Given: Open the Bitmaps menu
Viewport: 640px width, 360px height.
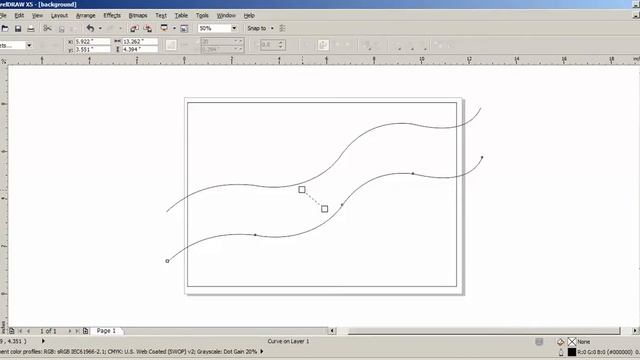Looking at the screenshot, I should [138, 16].
